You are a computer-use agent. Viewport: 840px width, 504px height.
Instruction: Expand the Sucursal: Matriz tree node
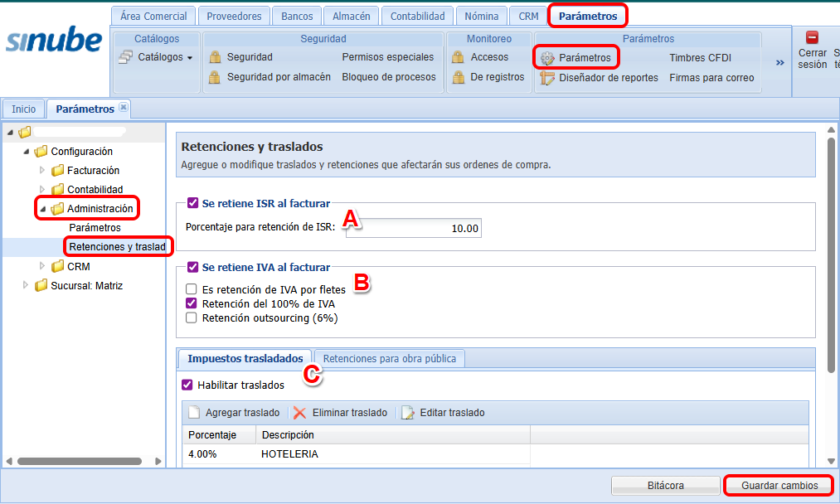coord(27,286)
